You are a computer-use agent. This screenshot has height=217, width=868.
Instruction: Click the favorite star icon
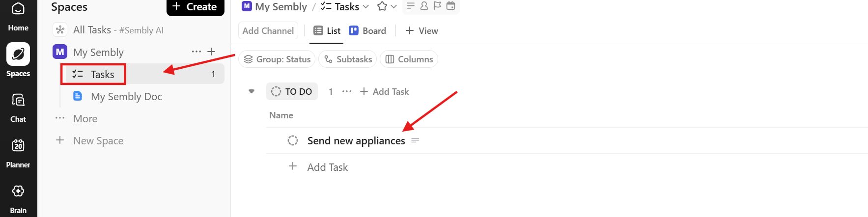click(x=382, y=6)
